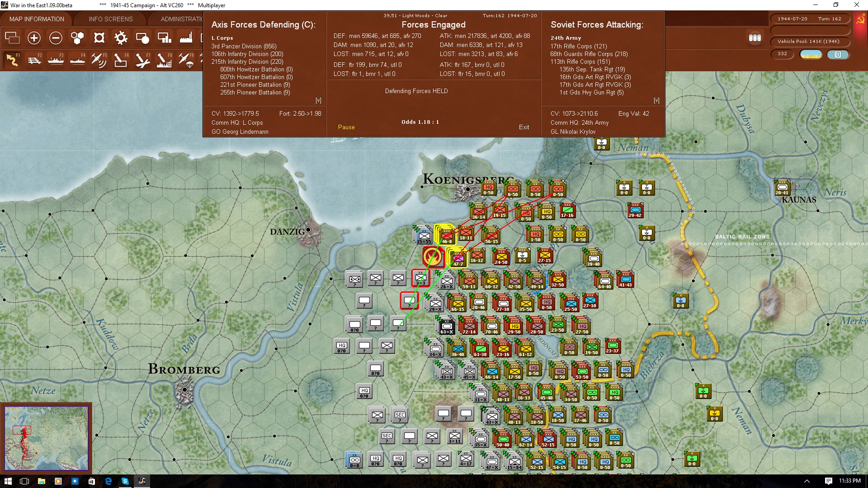
Task: Toggle move mode F1 button
Action: click(x=13, y=60)
